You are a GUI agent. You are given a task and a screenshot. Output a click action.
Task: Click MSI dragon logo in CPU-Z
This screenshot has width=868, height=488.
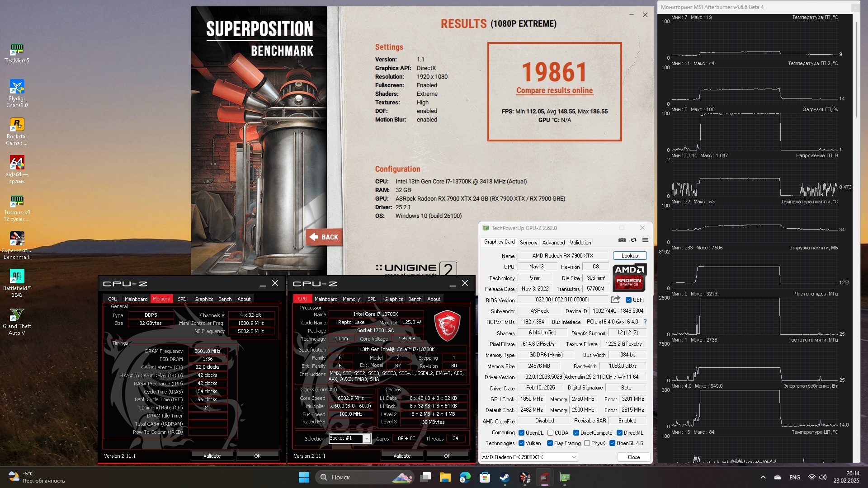point(447,325)
